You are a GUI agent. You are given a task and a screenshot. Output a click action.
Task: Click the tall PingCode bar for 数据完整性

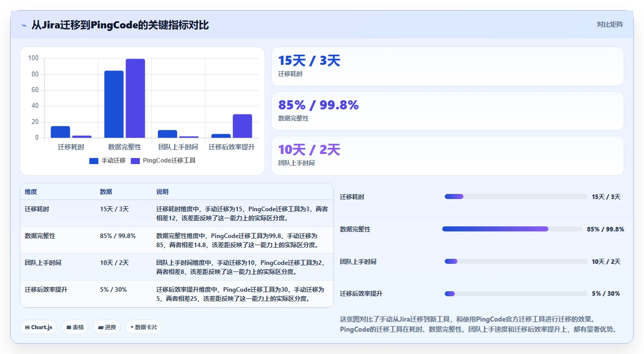[135, 98]
